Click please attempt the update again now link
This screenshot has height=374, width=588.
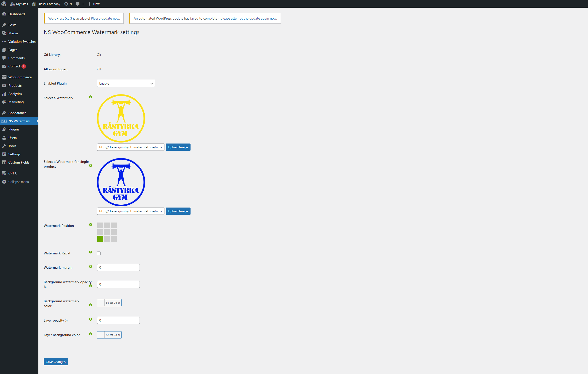point(248,18)
